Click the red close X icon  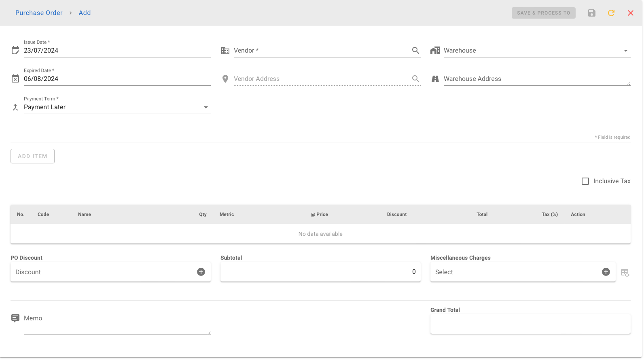[630, 13]
